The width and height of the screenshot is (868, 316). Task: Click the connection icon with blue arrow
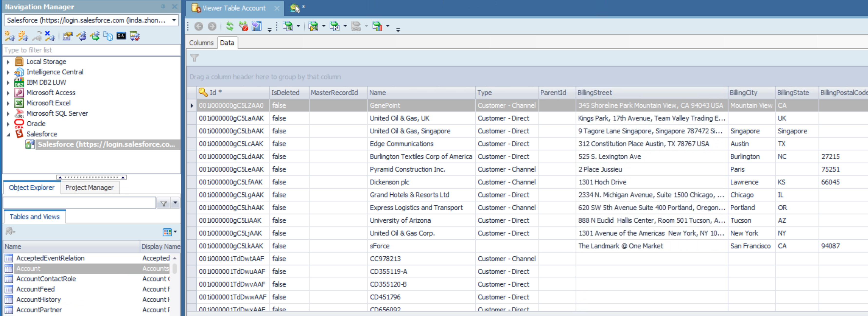click(x=81, y=36)
